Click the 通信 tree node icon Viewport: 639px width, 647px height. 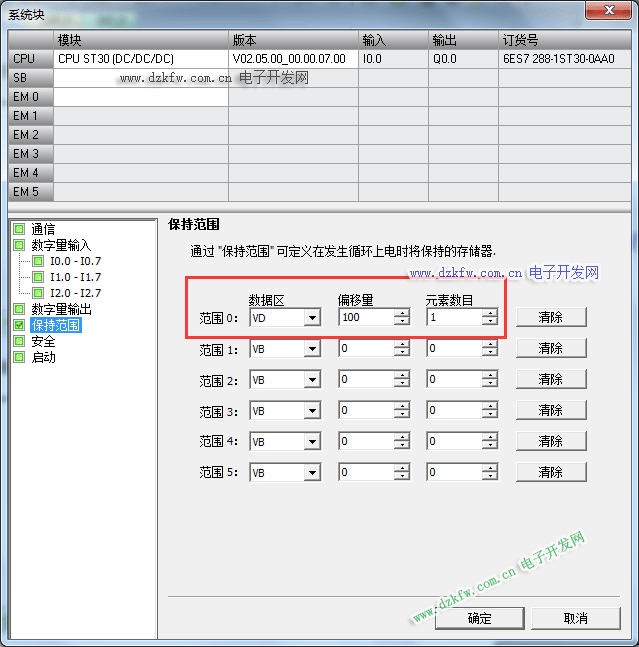point(19,229)
